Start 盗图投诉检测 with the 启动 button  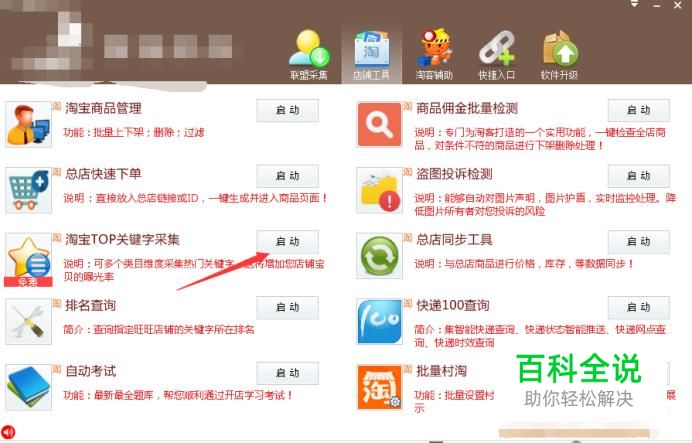(639, 176)
